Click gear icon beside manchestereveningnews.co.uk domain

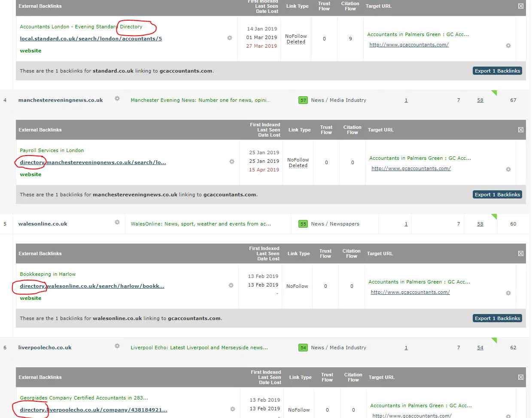pyautogui.click(x=117, y=99)
